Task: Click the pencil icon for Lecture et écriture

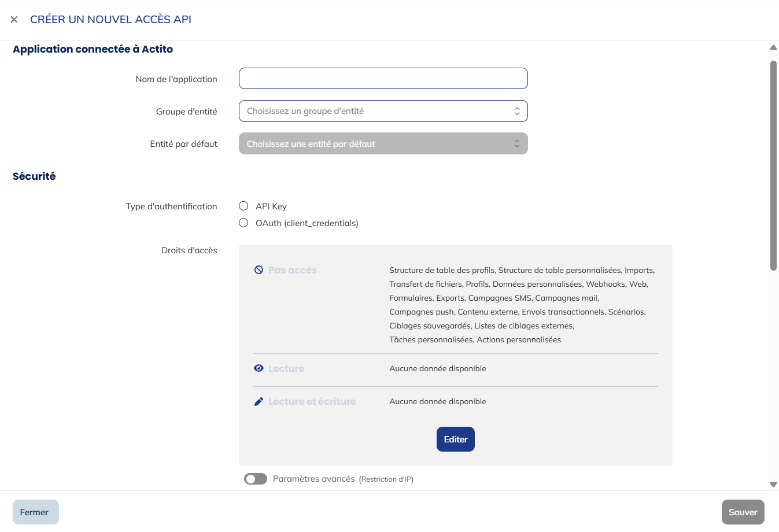Action: 259,401
